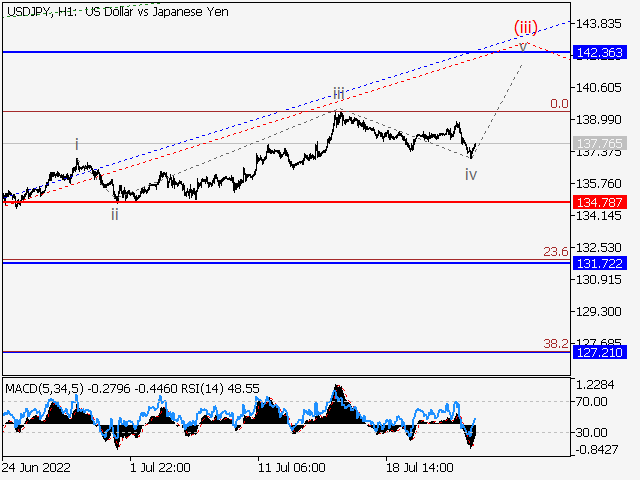The width and height of the screenshot is (640, 480).
Task: Click the 24 Jun 2022 date marker
Action: coord(38,467)
